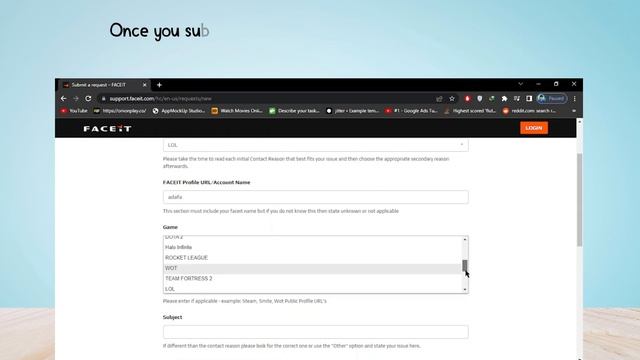Toggle the browser side panel icon
Viewport: 640px width, 360px height.
click(529, 98)
